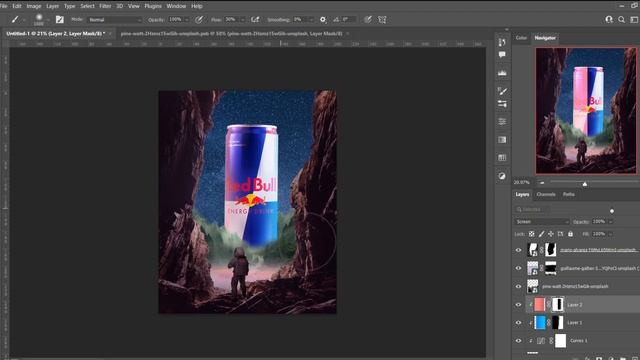Switch to the Color panel tab
This screenshot has height=360, width=640.
pos(521,38)
